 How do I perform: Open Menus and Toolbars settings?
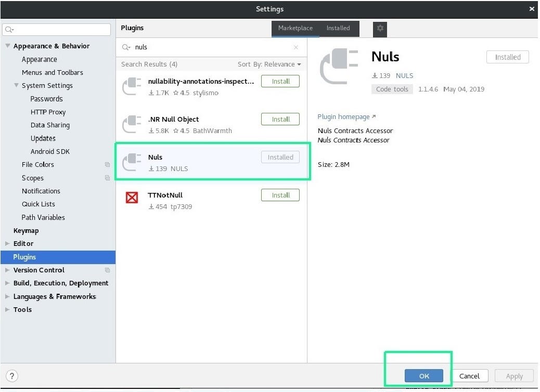point(53,72)
